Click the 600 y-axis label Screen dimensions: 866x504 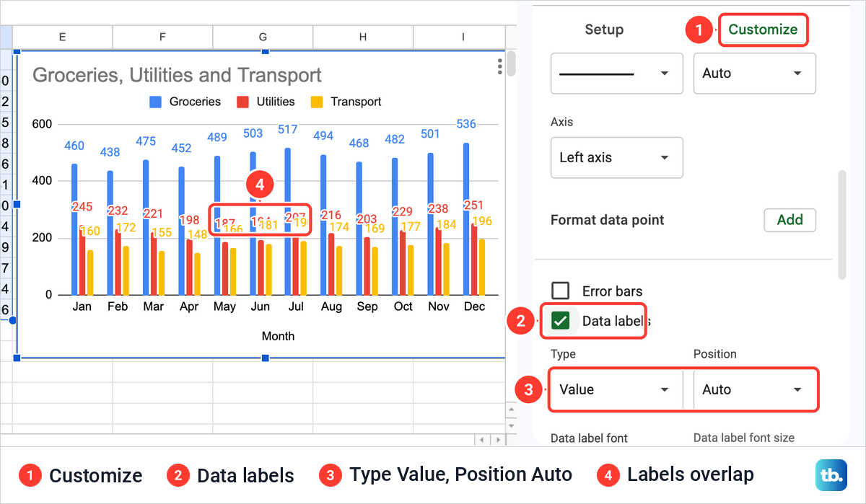(x=43, y=124)
